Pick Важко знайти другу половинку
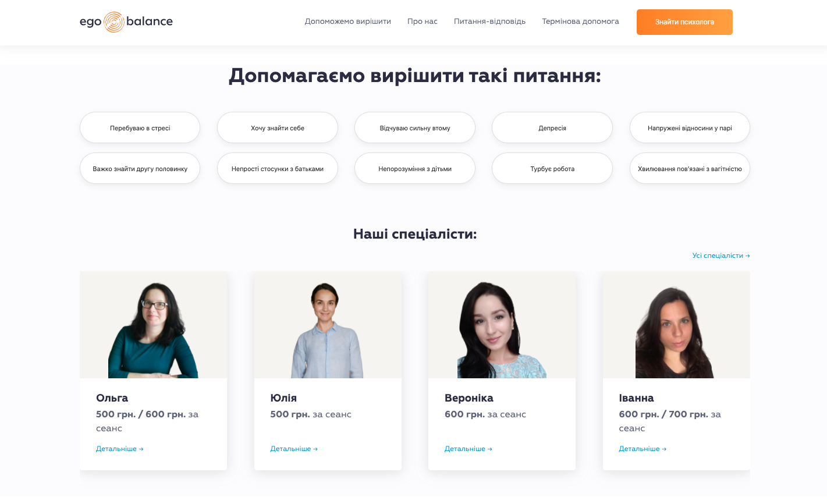 tap(140, 168)
